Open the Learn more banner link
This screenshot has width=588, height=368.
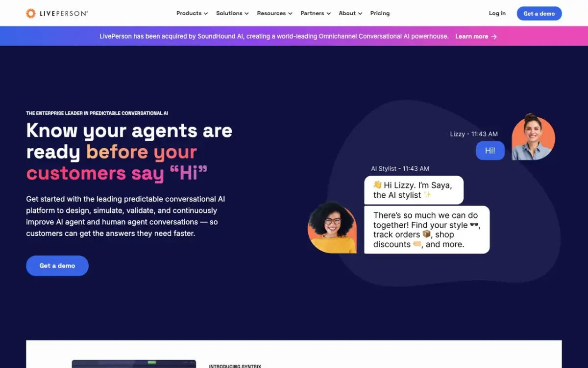476,36
